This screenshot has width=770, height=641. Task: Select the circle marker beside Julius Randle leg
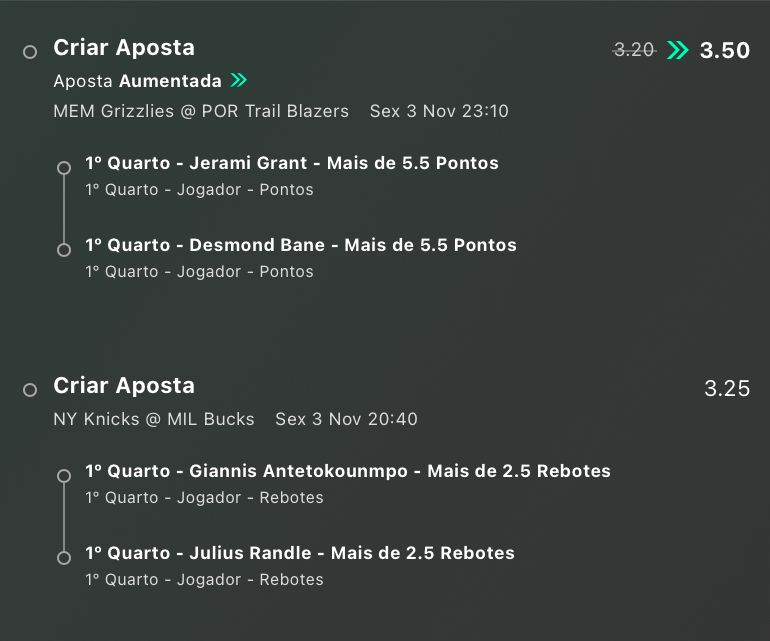[64, 558]
